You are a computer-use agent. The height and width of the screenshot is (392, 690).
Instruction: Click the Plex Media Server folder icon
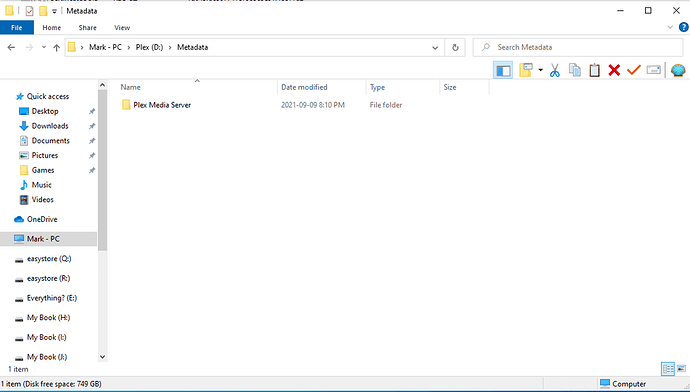(126, 105)
